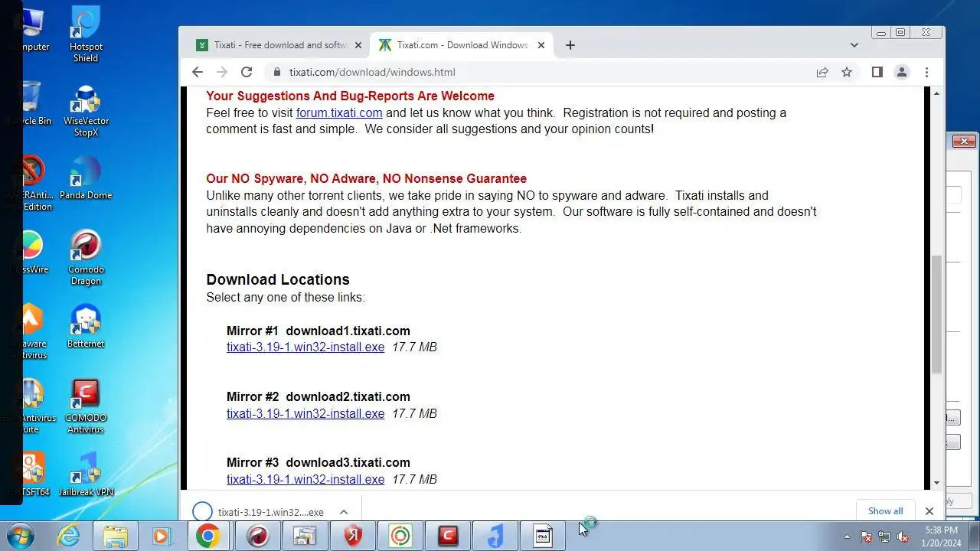Open the Chrome profile menu

(x=902, y=72)
